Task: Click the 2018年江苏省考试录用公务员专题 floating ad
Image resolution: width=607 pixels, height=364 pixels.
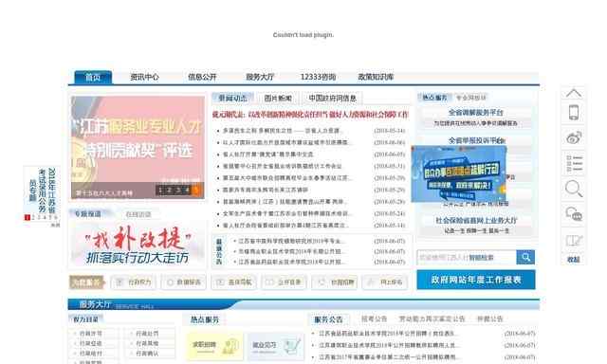Action: click(43, 190)
